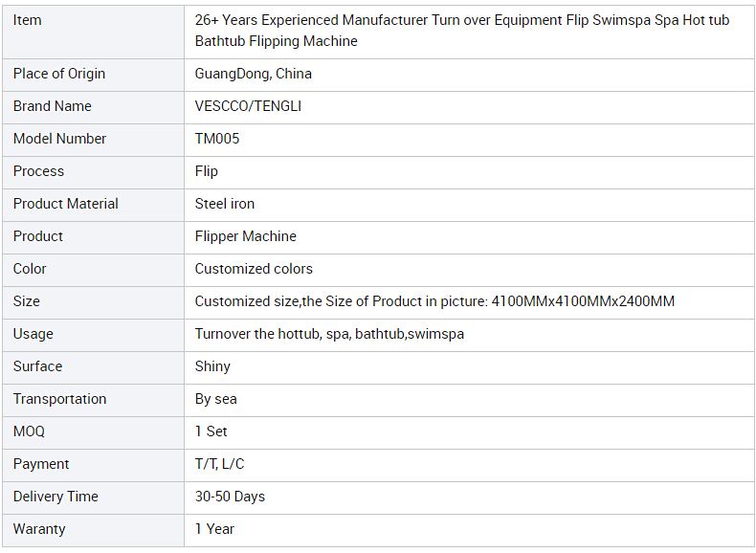This screenshot has width=756, height=553.
Task: Click the 'T/T, L/C' payment value
Action: [x=219, y=464]
